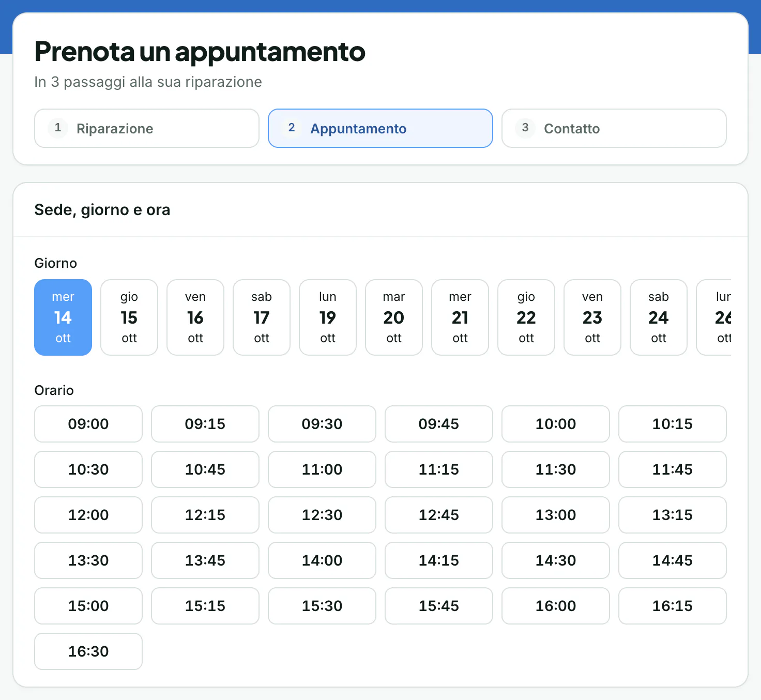Select the 15:45 time slot
Viewport: 761px width, 700px height.
439,606
